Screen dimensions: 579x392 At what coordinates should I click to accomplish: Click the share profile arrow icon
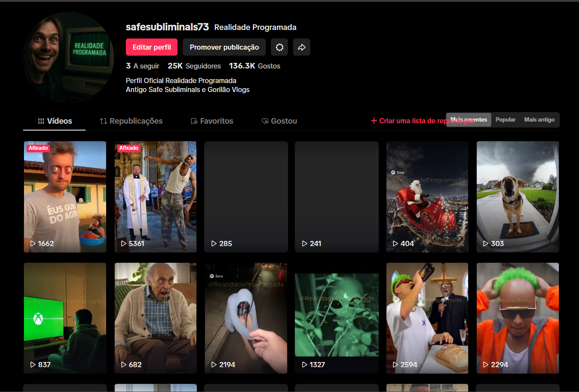302,47
